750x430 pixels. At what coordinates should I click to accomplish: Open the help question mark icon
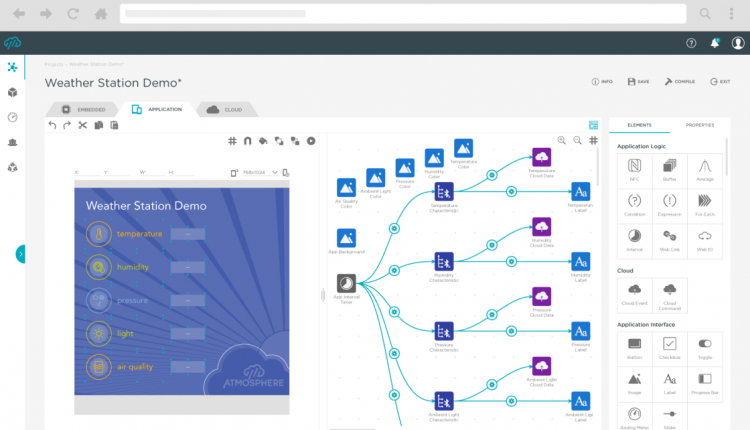pyautogui.click(x=691, y=43)
